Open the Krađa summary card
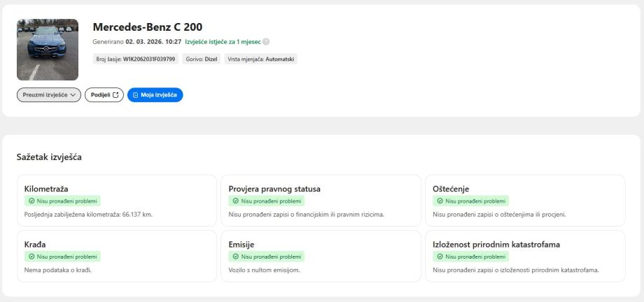Viewport: 644px width, 302px height. point(116,256)
